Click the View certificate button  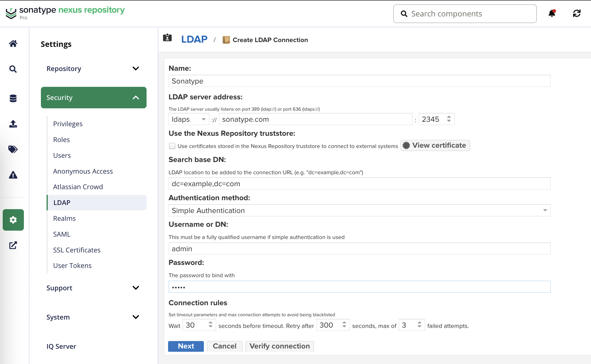(x=435, y=146)
